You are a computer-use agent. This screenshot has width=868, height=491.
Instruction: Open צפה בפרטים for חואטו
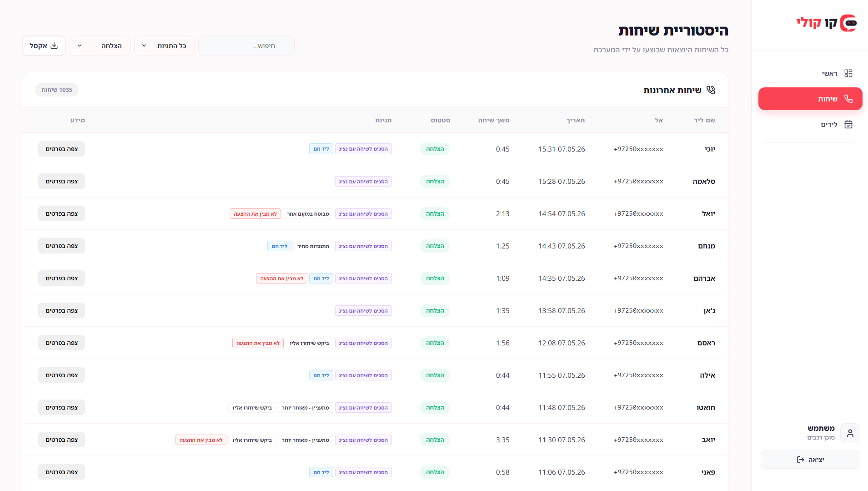61,407
